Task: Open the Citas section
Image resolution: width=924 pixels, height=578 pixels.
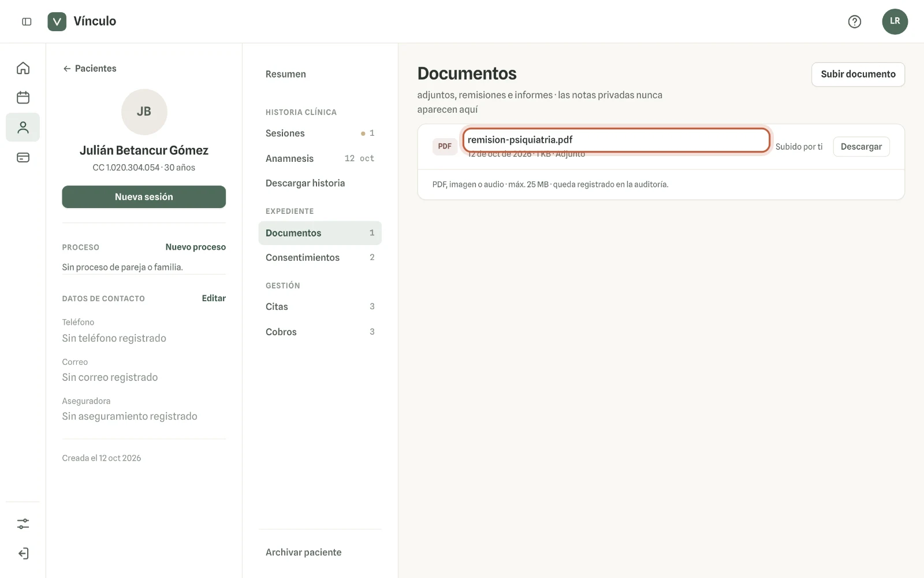Action: pos(320,306)
